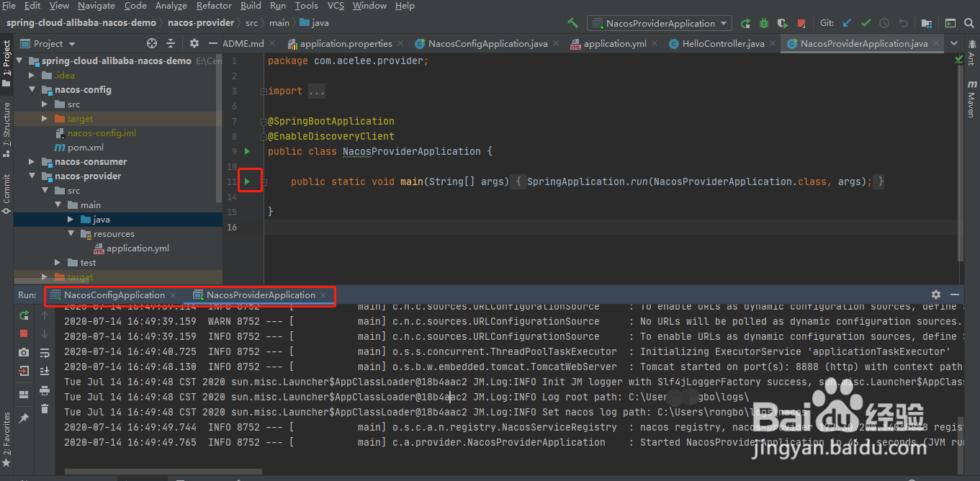Expand the folded import block

pos(317,91)
